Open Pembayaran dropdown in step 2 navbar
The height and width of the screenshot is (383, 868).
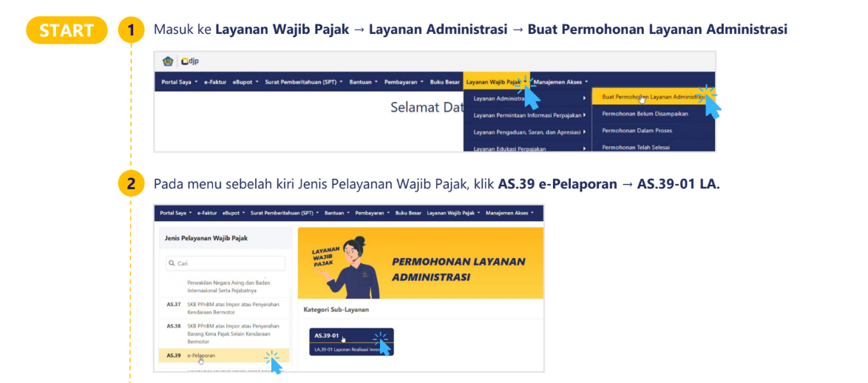pyautogui.click(x=373, y=212)
